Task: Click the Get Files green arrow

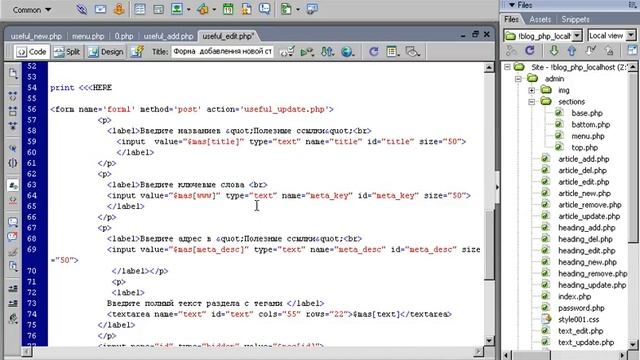Action: click(x=553, y=50)
